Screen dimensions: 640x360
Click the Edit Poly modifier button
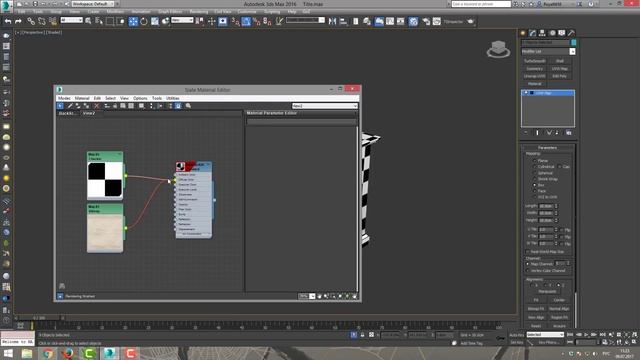pyautogui.click(x=560, y=76)
